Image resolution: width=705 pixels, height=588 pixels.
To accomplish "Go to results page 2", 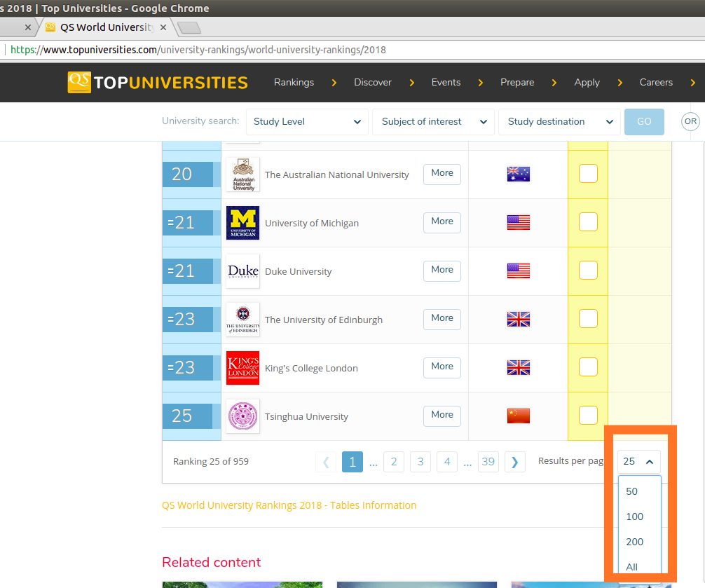I will 394,462.
